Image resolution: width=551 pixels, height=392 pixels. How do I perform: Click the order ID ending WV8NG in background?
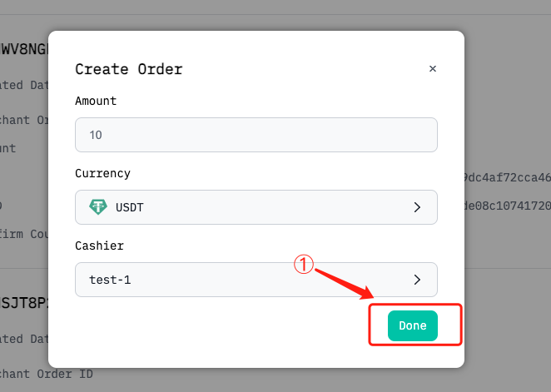click(x=25, y=49)
